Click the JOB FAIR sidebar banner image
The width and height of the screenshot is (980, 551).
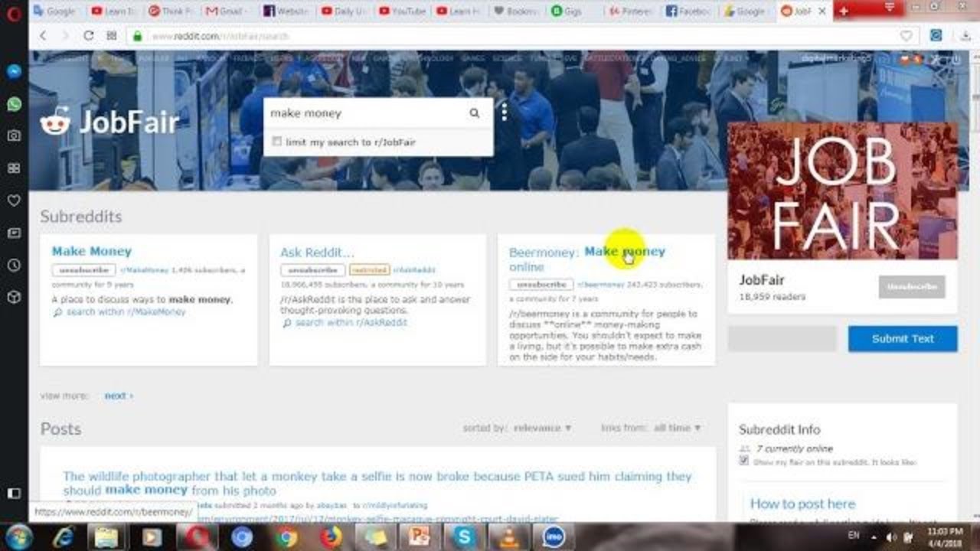point(842,191)
